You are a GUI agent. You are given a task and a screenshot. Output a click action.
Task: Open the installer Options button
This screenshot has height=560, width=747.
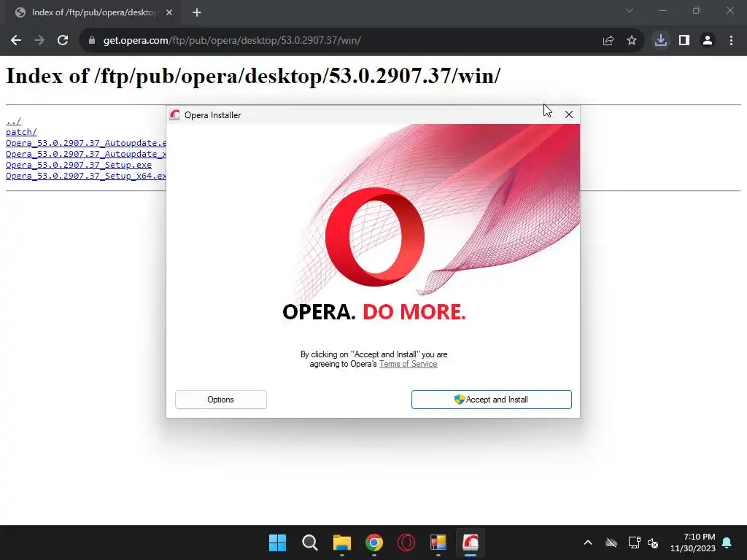coord(220,400)
